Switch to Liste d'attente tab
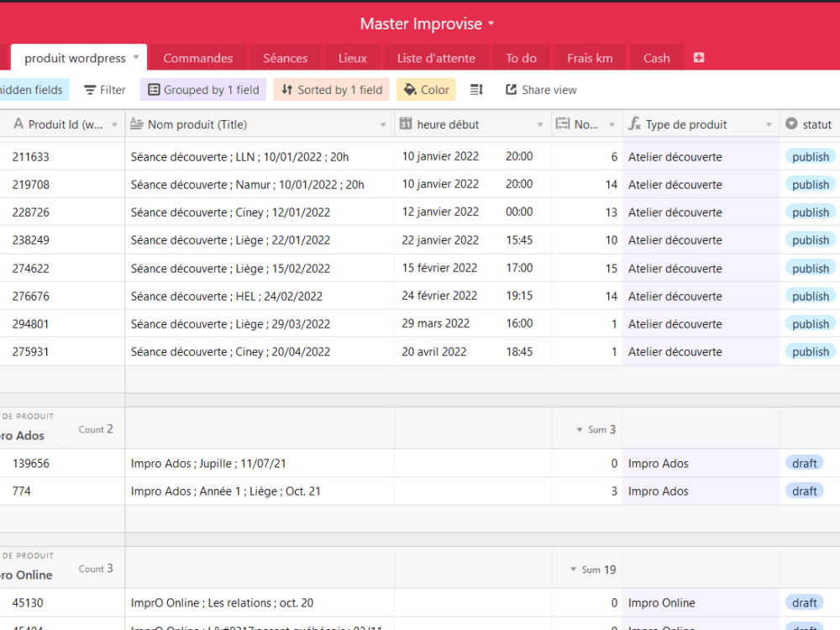The image size is (840, 630). tap(436, 59)
